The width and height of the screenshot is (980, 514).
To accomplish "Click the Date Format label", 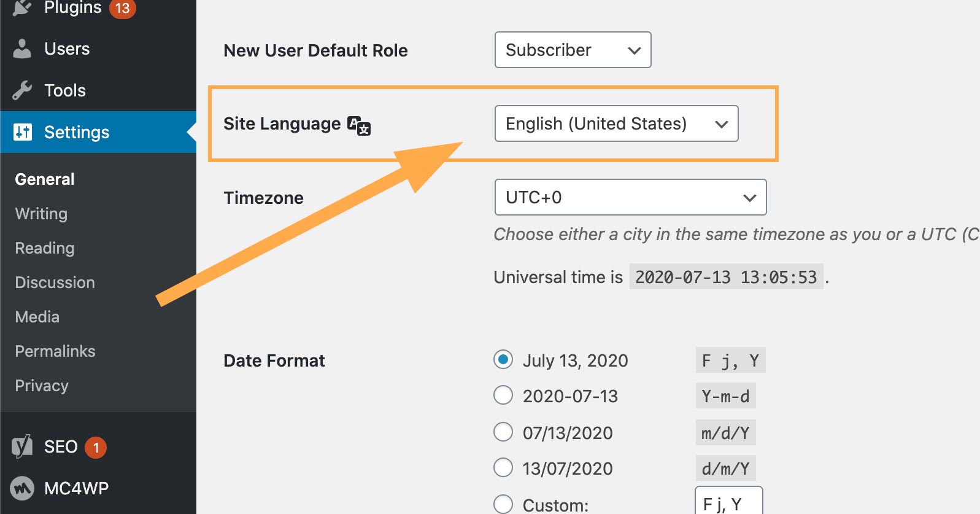I will pyautogui.click(x=274, y=360).
